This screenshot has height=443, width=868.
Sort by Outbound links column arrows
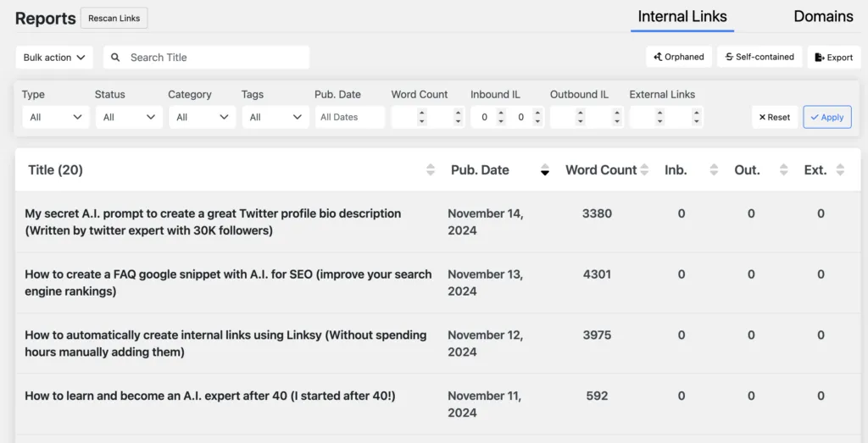tap(783, 170)
